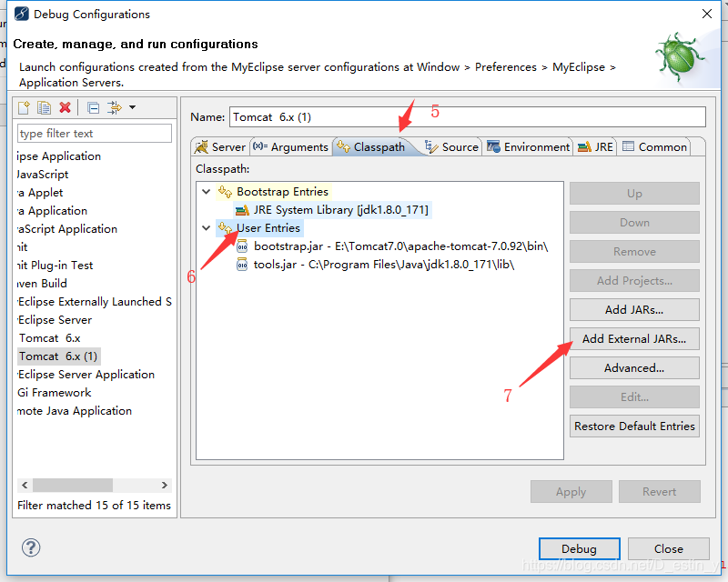Select Eclipse Server Application item
This screenshot has width=728, height=582.
[x=86, y=375]
